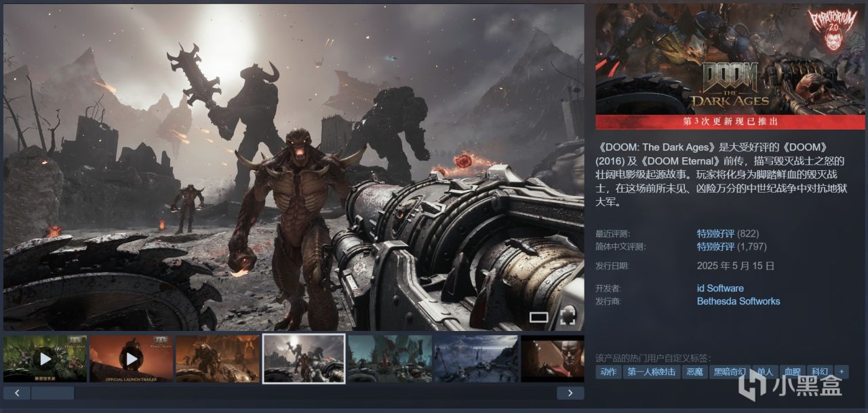This screenshot has width=868, height=413.
Task: Select the cut-off red-faced character thumbnail
Action: coord(552,359)
